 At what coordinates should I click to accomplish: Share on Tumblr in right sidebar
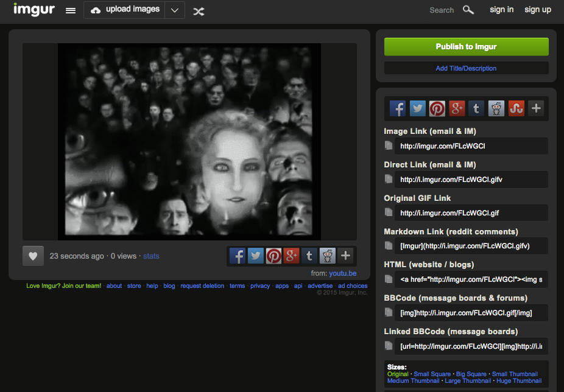point(476,108)
